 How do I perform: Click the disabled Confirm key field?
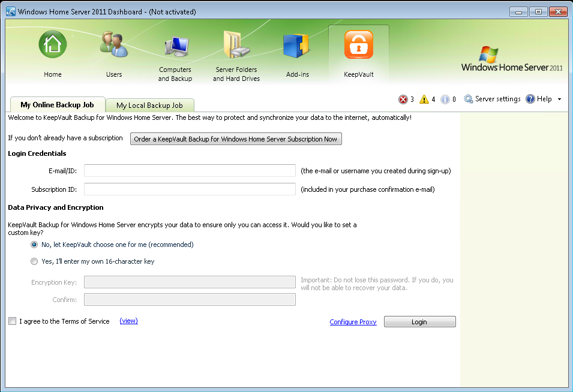click(x=190, y=300)
